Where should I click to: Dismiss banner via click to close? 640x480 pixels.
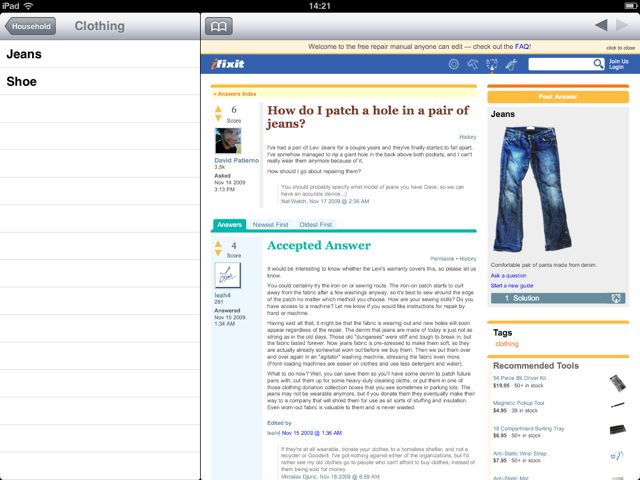click(620, 48)
